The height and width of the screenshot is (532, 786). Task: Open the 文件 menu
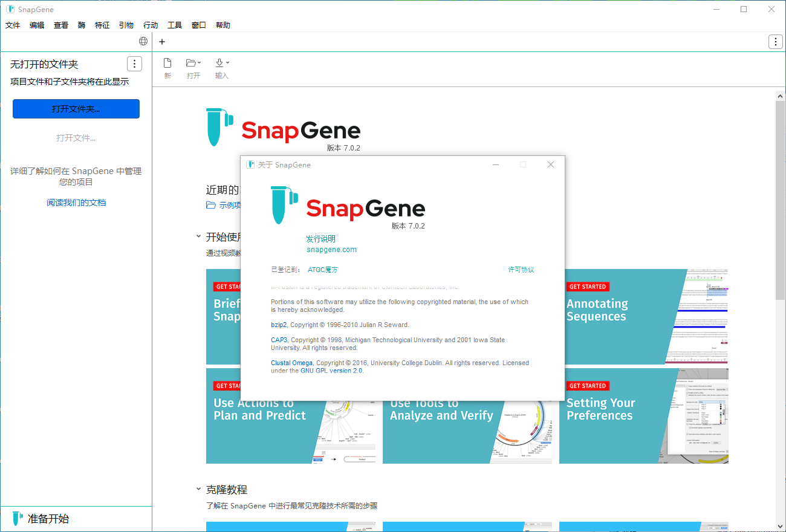[13, 25]
